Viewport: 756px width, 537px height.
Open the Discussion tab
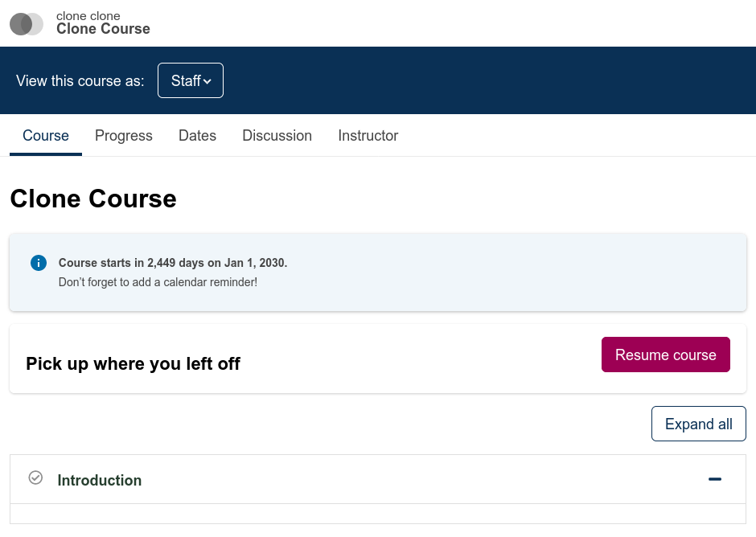(277, 135)
